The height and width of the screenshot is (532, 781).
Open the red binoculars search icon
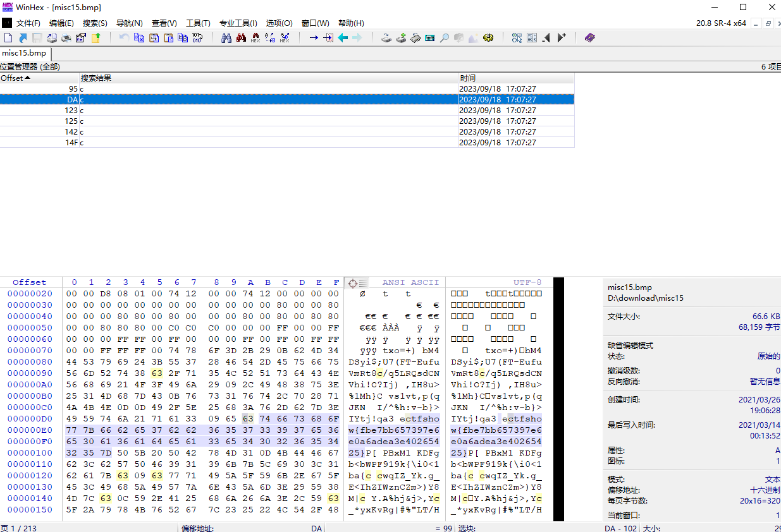(x=241, y=38)
